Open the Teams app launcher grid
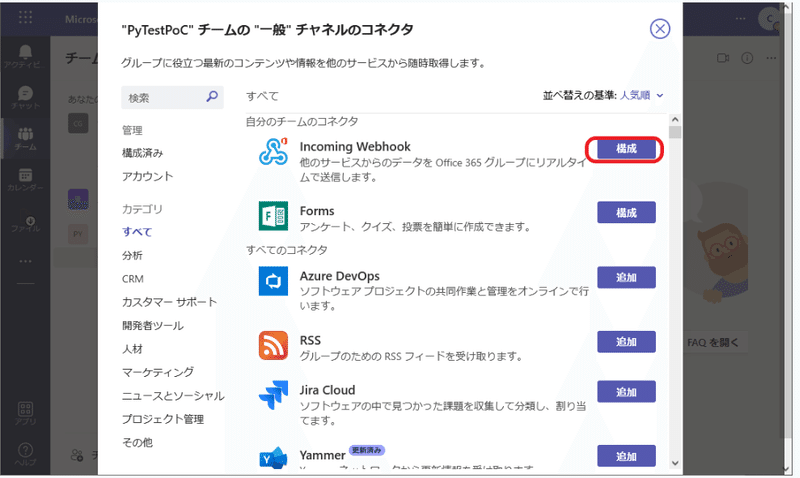 [x=25, y=17]
